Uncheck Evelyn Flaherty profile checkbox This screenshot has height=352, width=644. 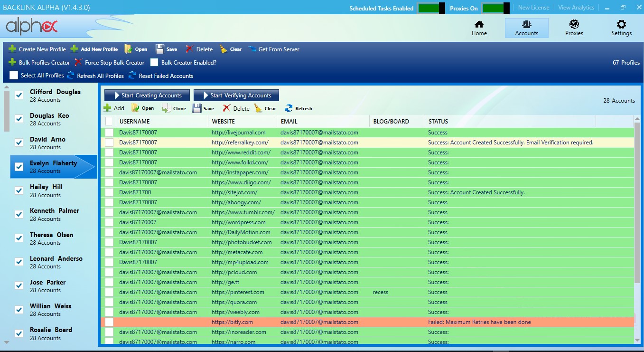click(19, 167)
